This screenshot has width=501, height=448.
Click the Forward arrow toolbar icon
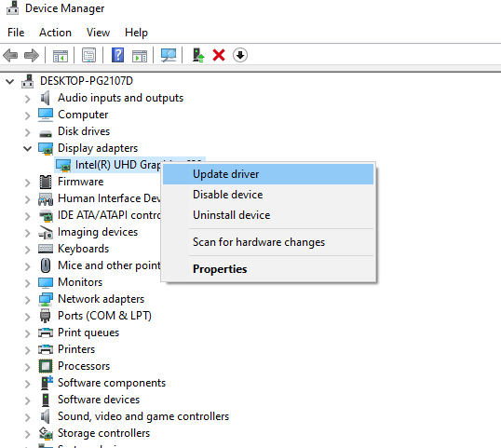tap(32, 55)
